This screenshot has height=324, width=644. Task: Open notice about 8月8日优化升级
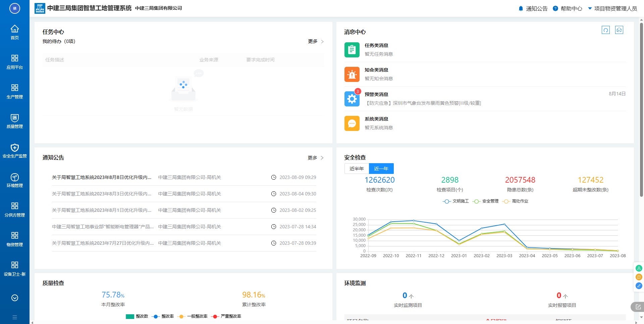102,177
